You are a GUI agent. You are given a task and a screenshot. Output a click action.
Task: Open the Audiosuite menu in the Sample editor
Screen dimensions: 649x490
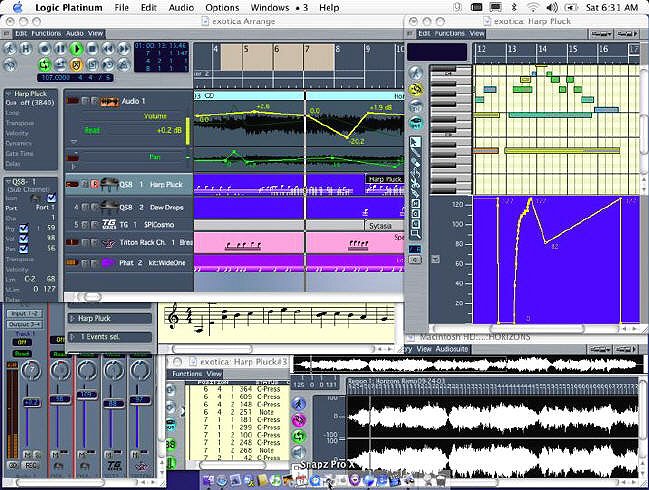click(451, 349)
